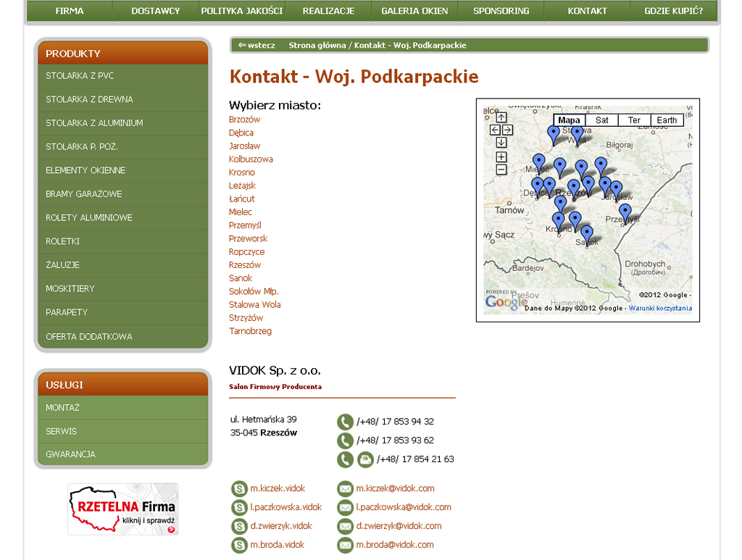
Task: Open Montaż under Usługi
Action: [63, 408]
